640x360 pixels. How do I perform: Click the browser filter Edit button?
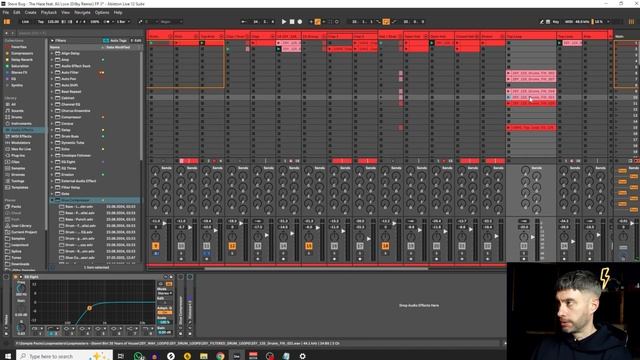tap(136, 40)
